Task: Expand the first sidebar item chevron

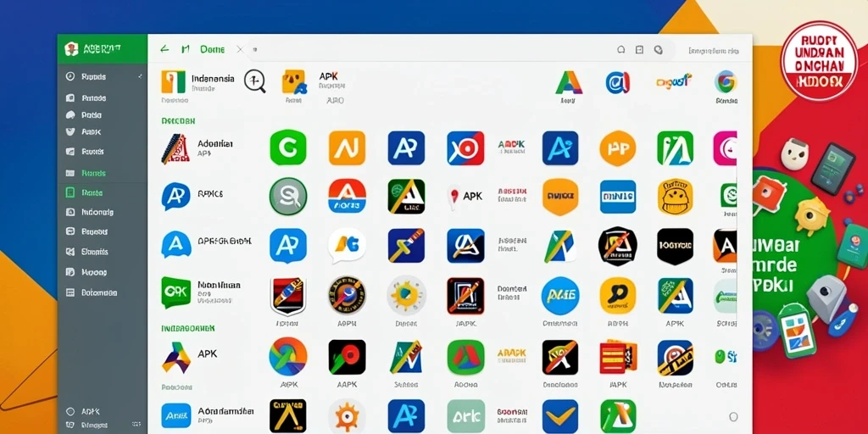Action: [140, 77]
